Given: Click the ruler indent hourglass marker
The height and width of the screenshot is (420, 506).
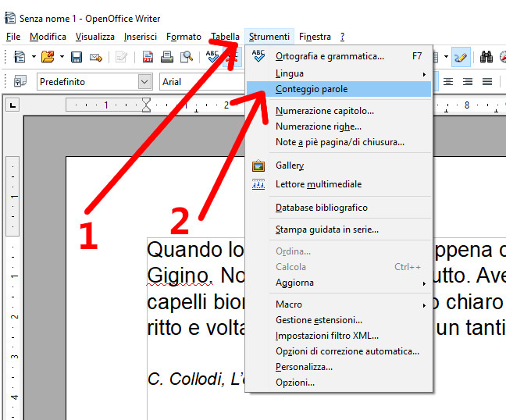Looking at the screenshot, I should click(x=146, y=105).
